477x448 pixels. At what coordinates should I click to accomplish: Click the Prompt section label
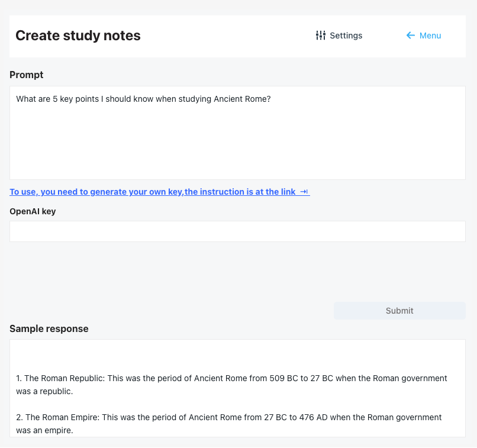pos(26,75)
